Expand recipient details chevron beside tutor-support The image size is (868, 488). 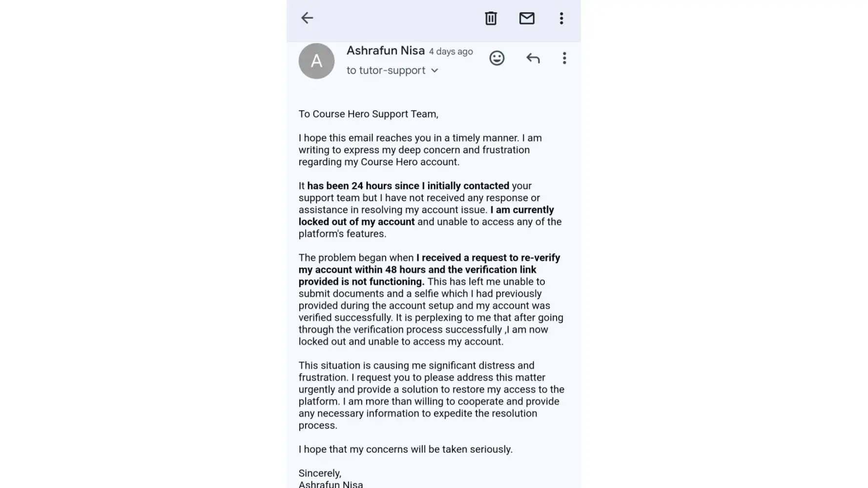point(434,71)
